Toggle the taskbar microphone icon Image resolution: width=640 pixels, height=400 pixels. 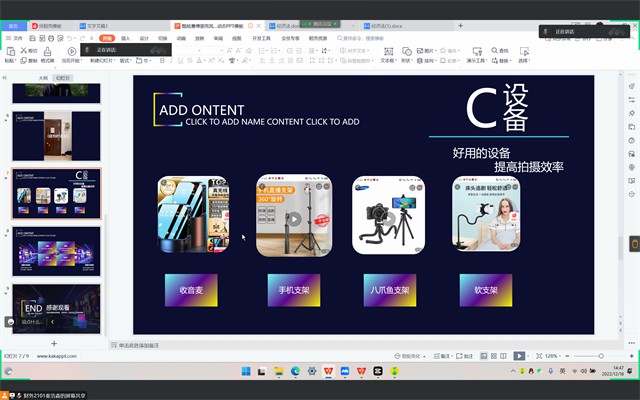click(x=551, y=371)
